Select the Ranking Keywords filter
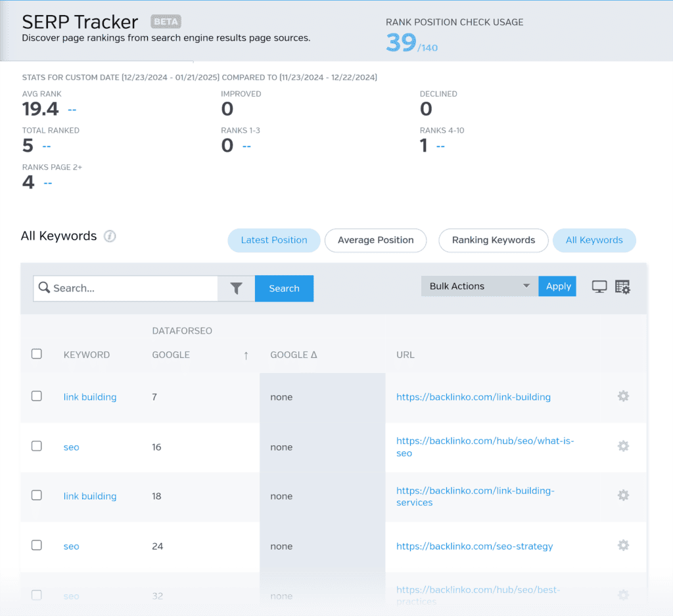Screen dimensions: 673x616 click(493, 240)
